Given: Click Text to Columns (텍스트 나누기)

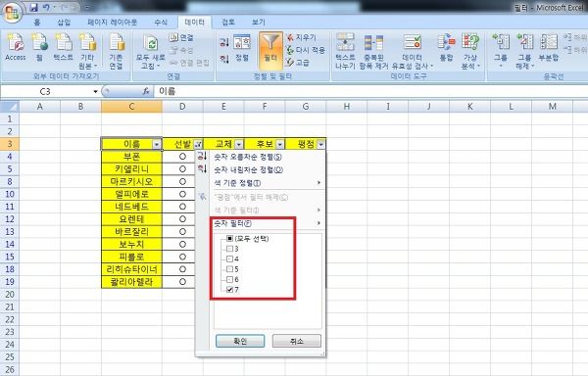Looking at the screenshot, I should (345, 51).
